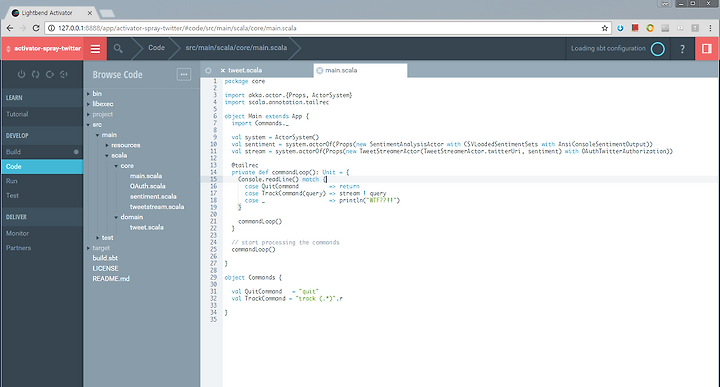720x387 pixels.
Task: Collapse the main folder
Action: (x=98, y=135)
